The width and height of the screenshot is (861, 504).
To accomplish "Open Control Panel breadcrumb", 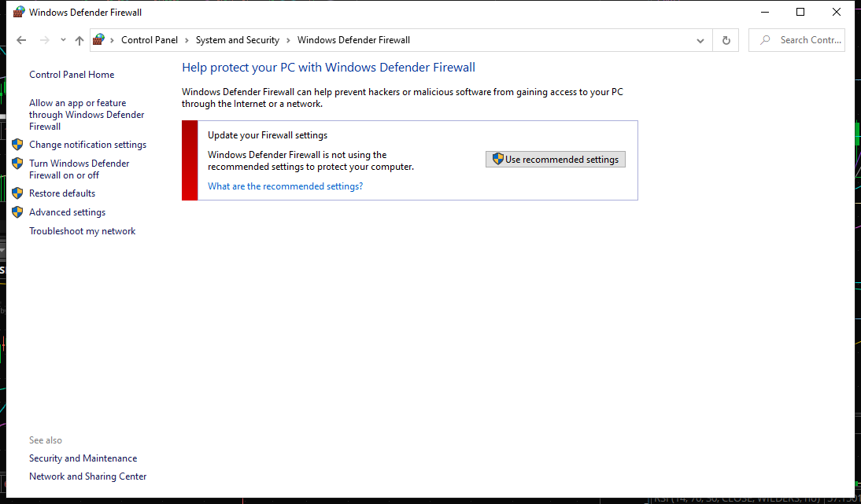I will tap(150, 40).
